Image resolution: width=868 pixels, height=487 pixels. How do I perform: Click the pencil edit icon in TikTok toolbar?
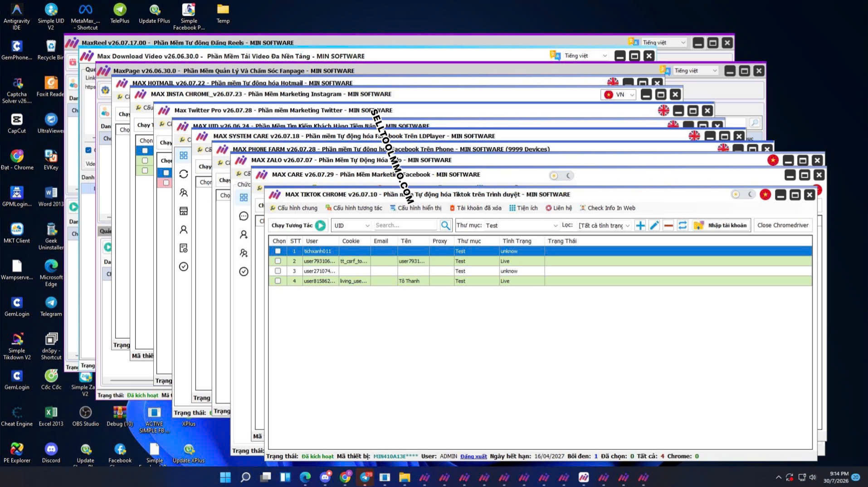(x=654, y=225)
